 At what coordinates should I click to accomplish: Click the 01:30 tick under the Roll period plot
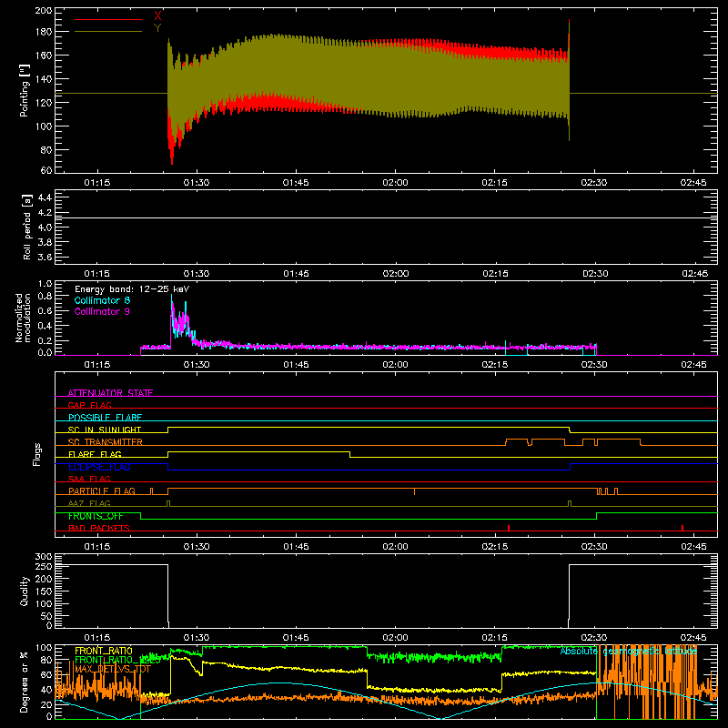point(197,274)
